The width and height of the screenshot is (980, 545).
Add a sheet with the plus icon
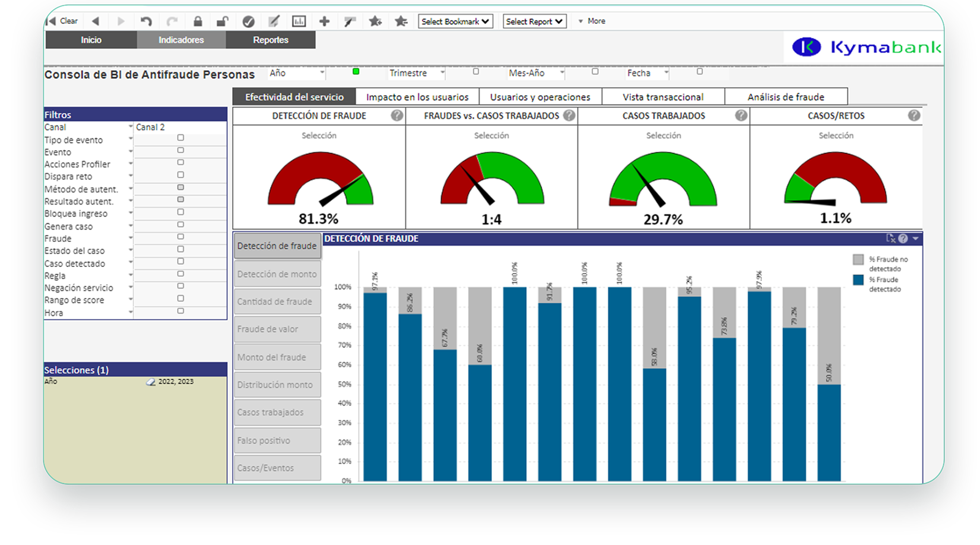coord(325,21)
